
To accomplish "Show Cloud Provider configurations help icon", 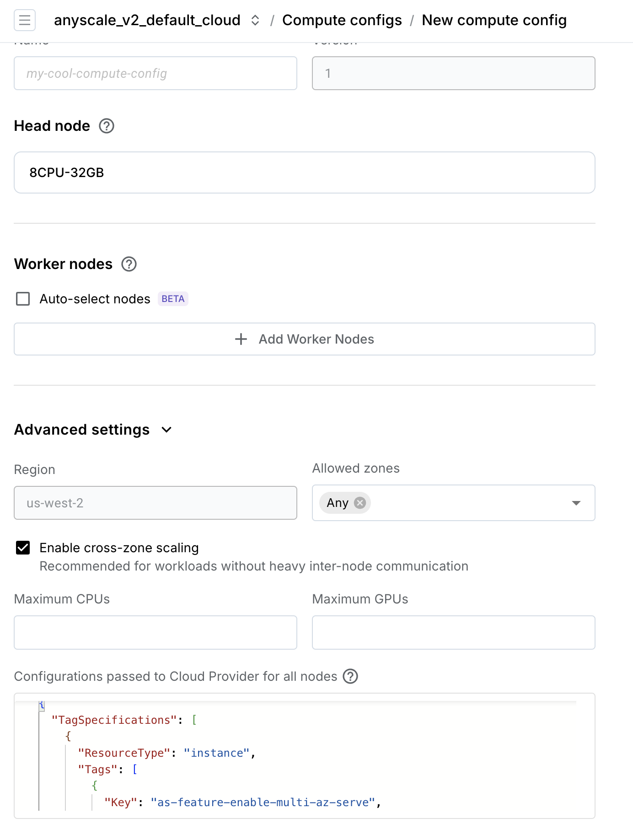I will pos(350,676).
